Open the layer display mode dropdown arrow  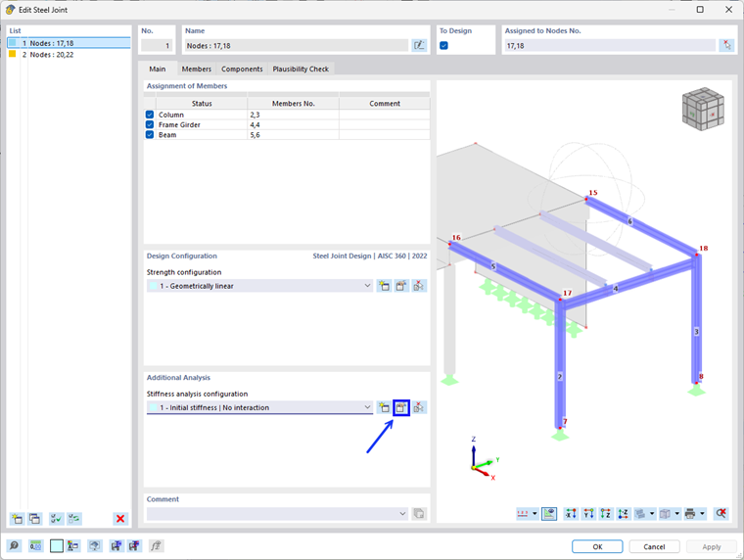click(x=652, y=513)
